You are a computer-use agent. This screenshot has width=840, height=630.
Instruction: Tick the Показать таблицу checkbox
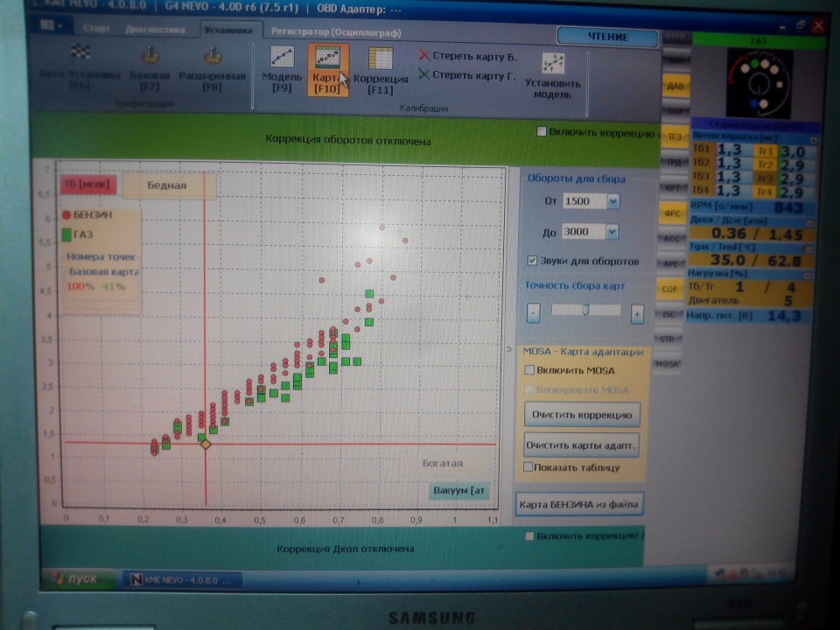coord(528,467)
